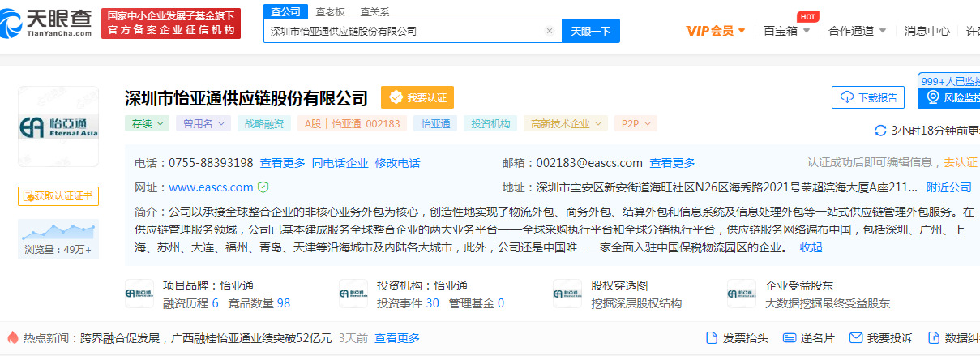
Task: Click the 获取认证证书 badge
Action: pos(58,196)
